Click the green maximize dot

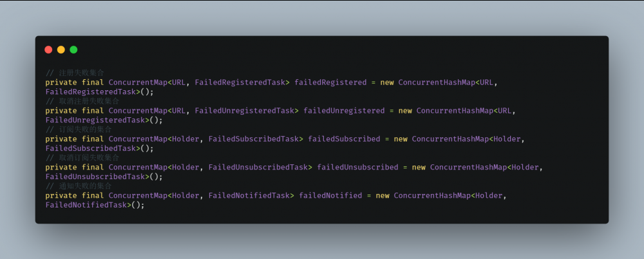coord(73,50)
